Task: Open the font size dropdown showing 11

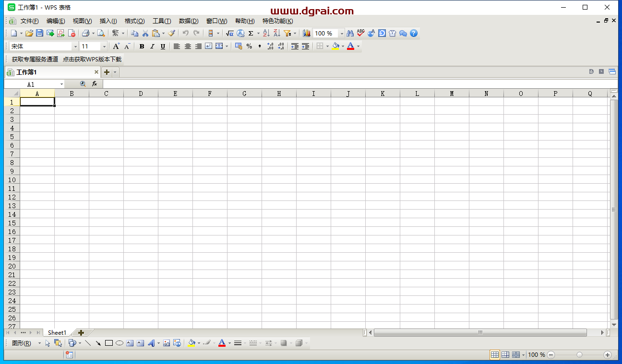Action: pos(104,47)
